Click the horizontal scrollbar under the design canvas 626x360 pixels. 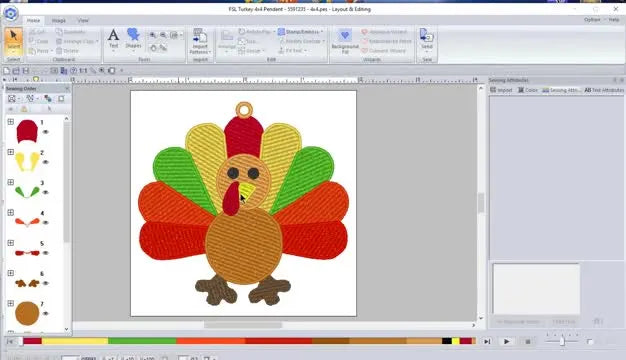pos(243,325)
